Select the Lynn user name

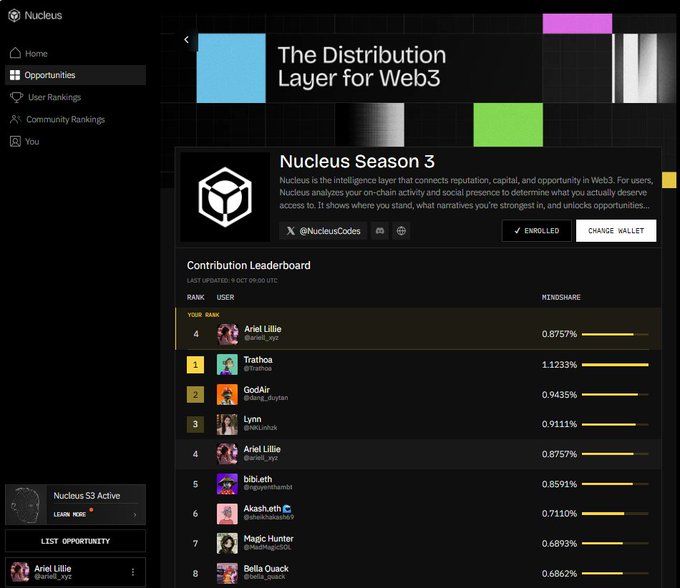pyautogui.click(x=252, y=419)
